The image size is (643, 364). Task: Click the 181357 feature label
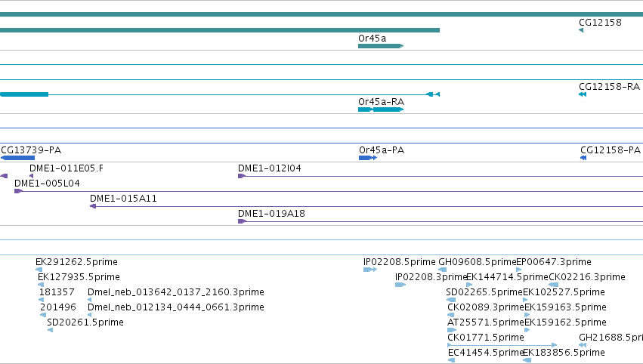click(x=57, y=292)
